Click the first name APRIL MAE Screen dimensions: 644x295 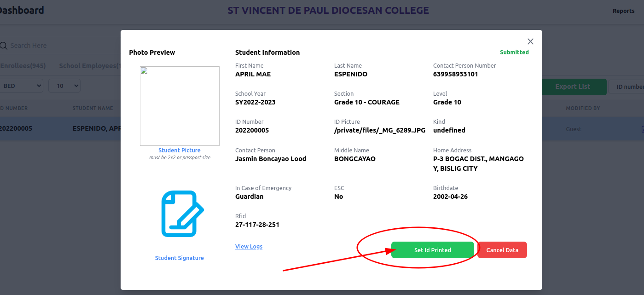pos(253,74)
